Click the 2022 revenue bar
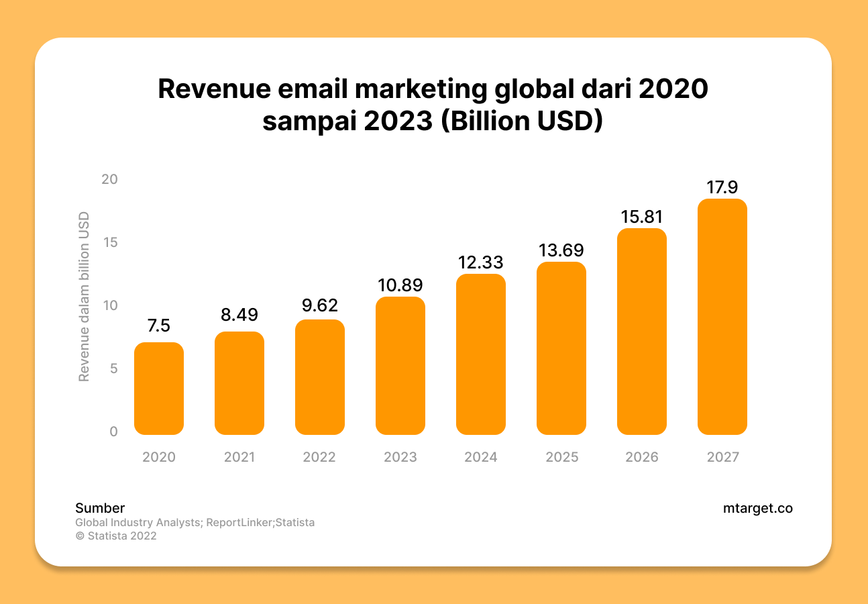Screen dimensions: 868x604 320,376
